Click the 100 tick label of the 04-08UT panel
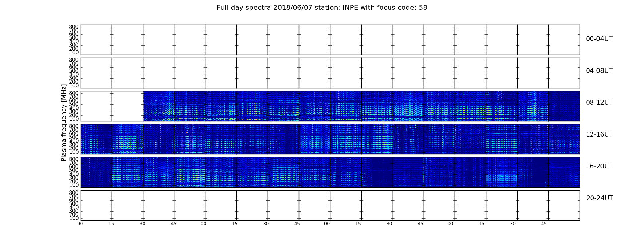 click(x=74, y=85)
